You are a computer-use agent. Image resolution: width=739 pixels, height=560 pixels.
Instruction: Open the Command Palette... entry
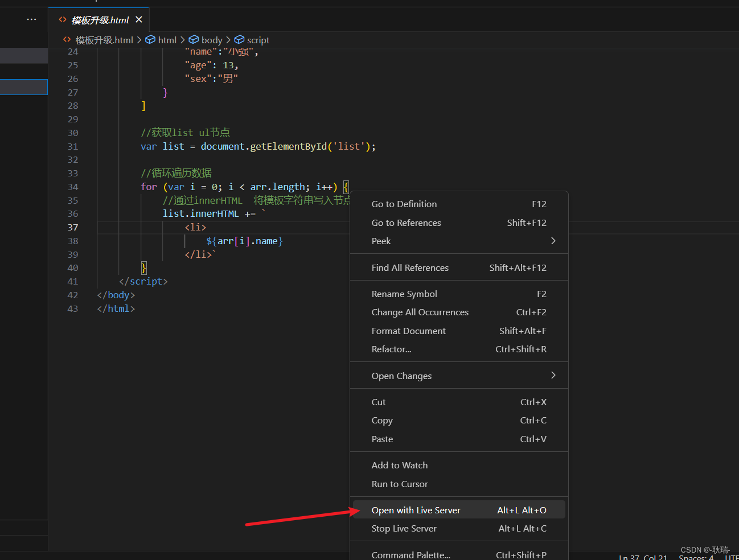459,554
